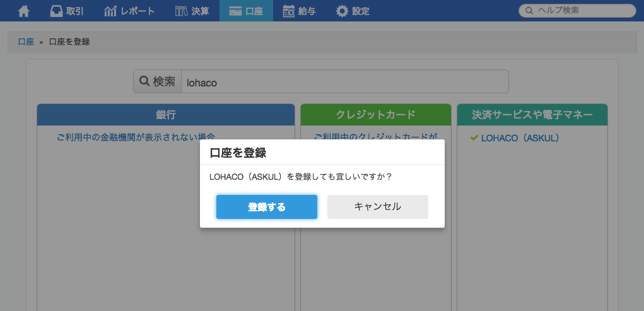The width and height of the screenshot is (644, 311).
Task: Click the 検索 label text
Action: coord(164,81)
